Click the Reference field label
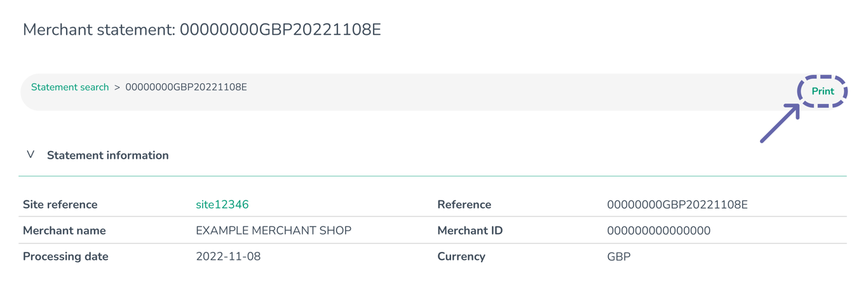This screenshot has height=295, width=868. click(x=464, y=205)
